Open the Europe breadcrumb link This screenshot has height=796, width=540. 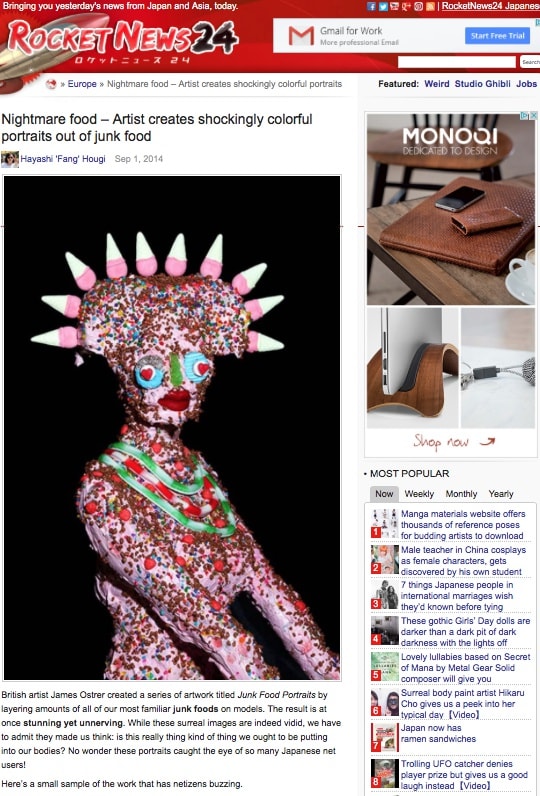82,84
